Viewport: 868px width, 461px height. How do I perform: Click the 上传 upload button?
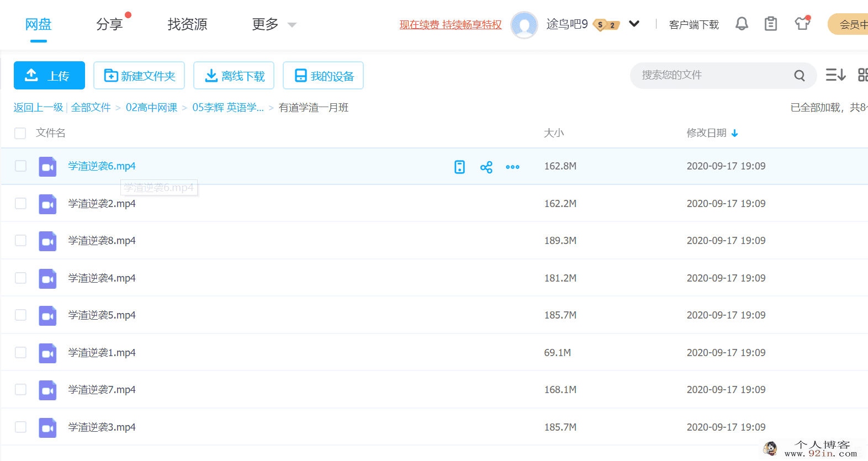tap(49, 75)
